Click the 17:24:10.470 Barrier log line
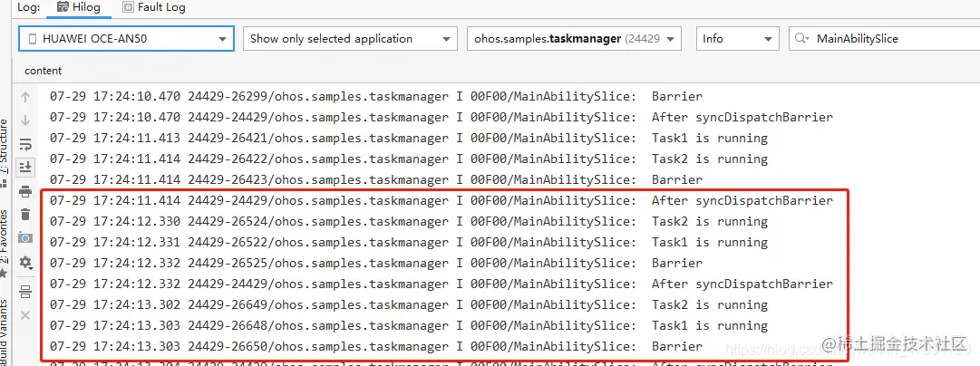 [376, 97]
